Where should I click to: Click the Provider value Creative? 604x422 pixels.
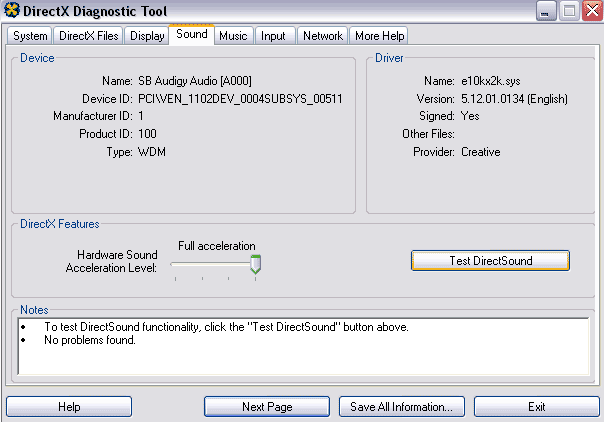click(x=481, y=152)
